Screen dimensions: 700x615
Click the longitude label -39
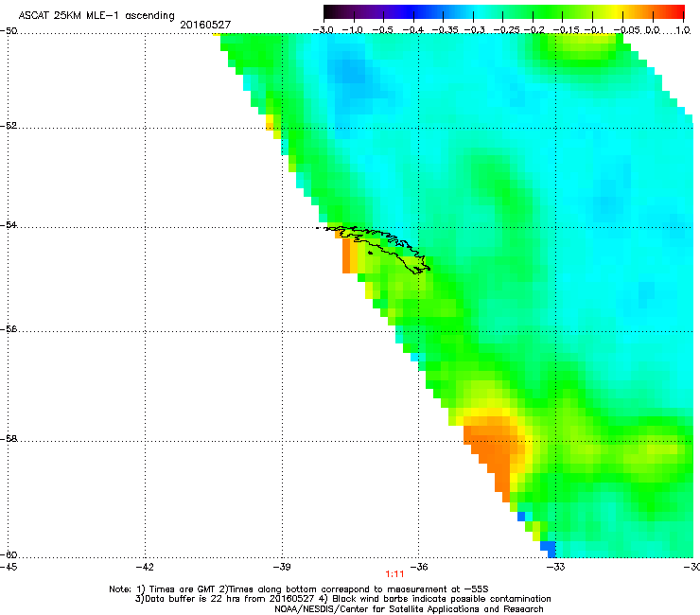point(282,567)
